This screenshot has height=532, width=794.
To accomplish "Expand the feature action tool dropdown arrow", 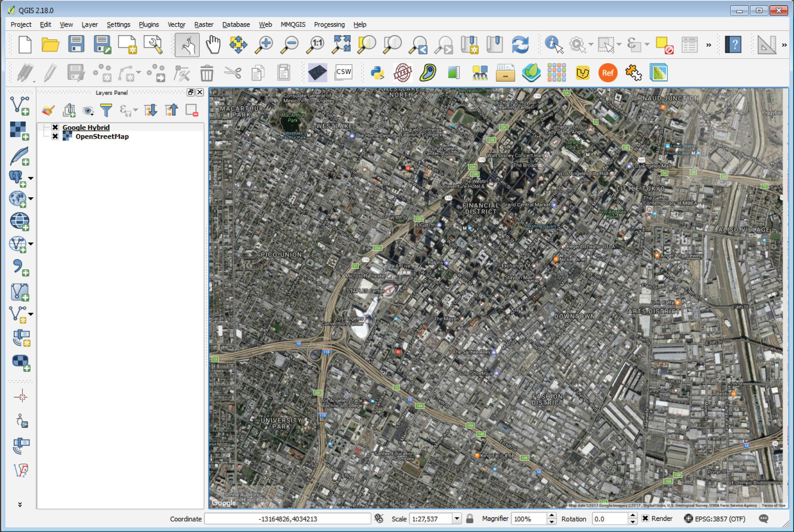I will coord(591,45).
